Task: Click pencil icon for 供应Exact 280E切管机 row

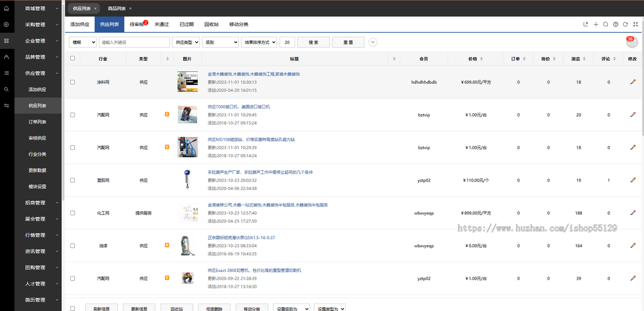Action: 633,278
